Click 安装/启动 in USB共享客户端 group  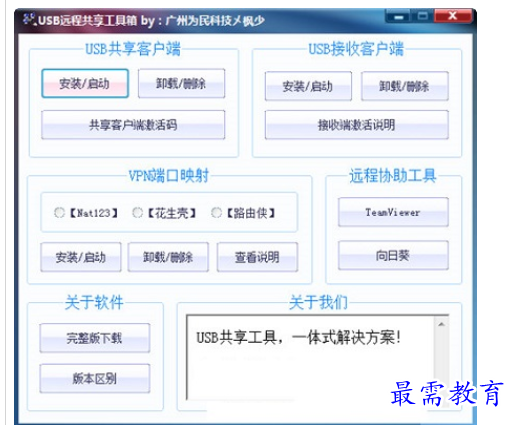click(85, 83)
